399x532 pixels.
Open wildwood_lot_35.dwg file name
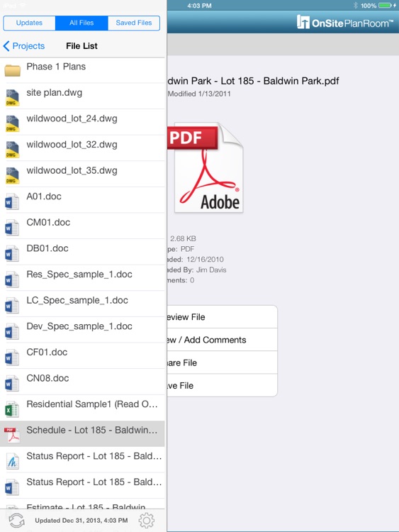(x=72, y=171)
